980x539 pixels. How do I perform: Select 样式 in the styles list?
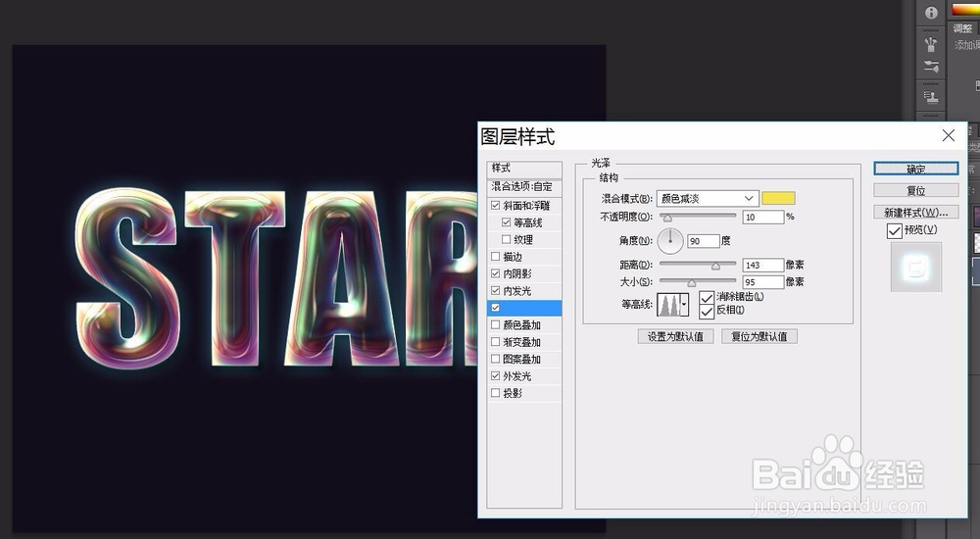(523, 169)
